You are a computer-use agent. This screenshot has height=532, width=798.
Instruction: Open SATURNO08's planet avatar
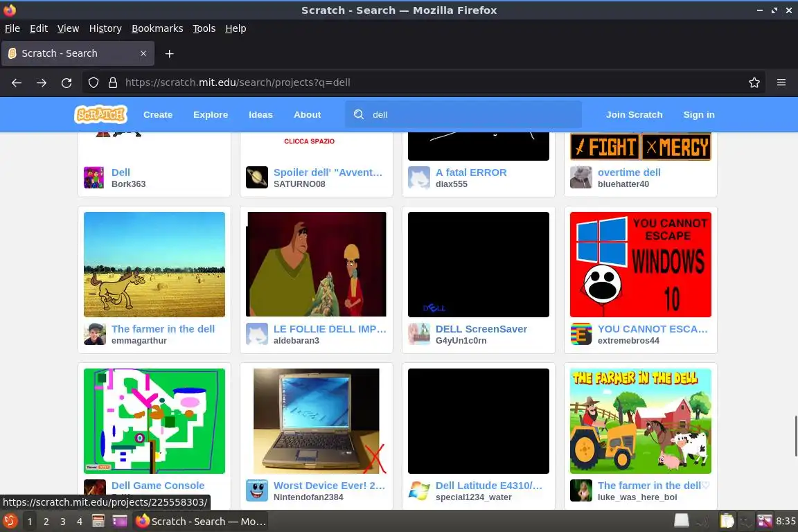[x=256, y=177]
